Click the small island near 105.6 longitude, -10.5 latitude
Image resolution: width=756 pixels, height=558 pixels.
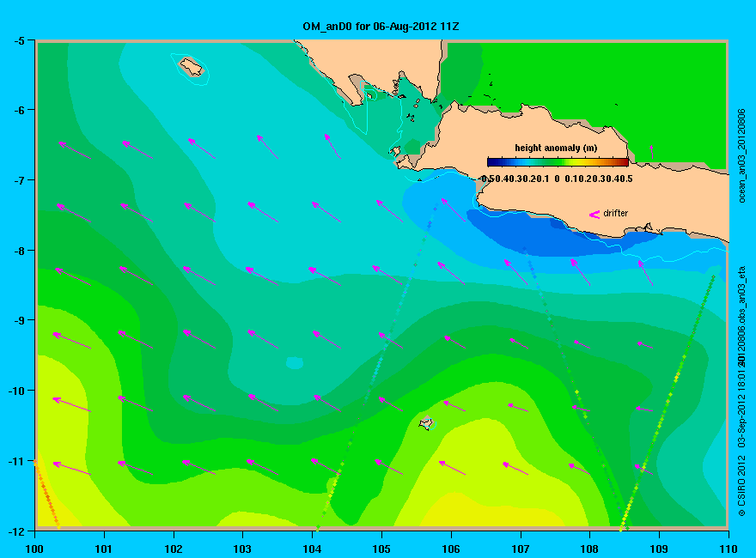426,423
